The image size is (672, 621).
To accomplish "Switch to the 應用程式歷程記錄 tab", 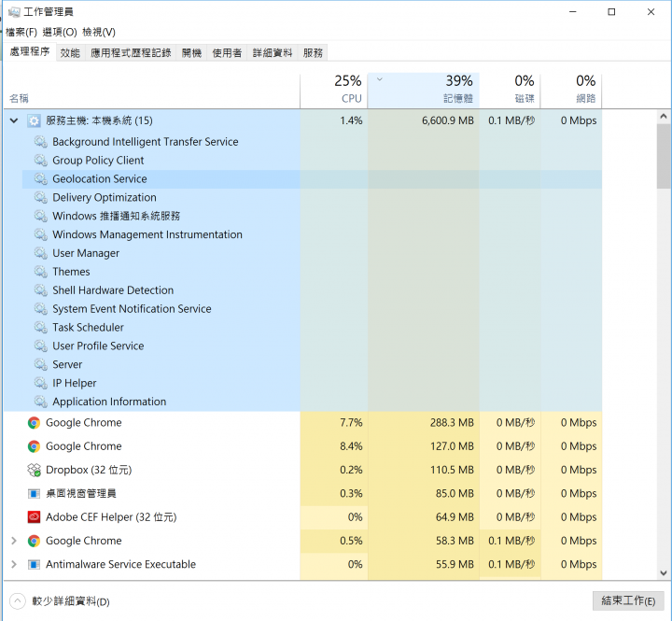I will tap(131, 52).
